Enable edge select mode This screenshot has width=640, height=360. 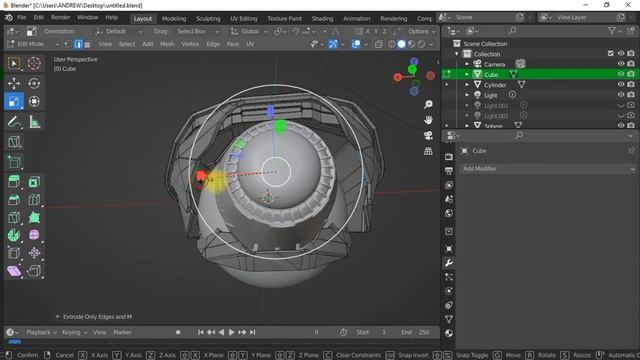78,44
